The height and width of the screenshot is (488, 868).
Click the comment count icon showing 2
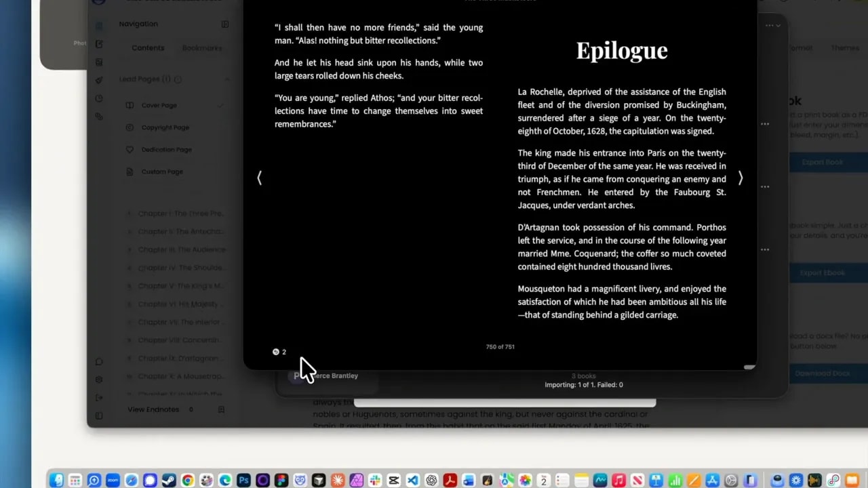point(279,352)
